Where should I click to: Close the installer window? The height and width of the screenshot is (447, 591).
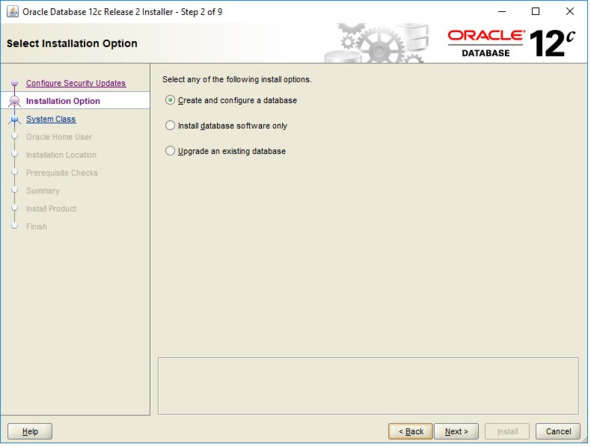pos(570,12)
